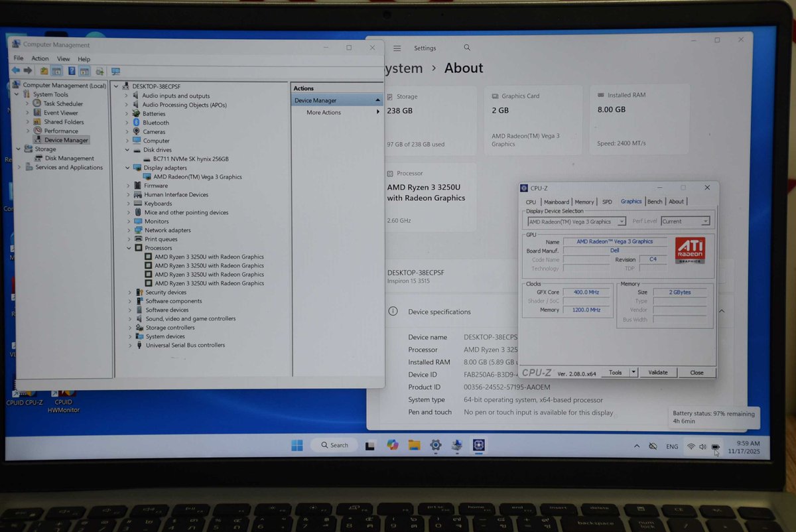The image size is (796, 532).
Task: Click the battery icon in system tray
Action: [715, 447]
